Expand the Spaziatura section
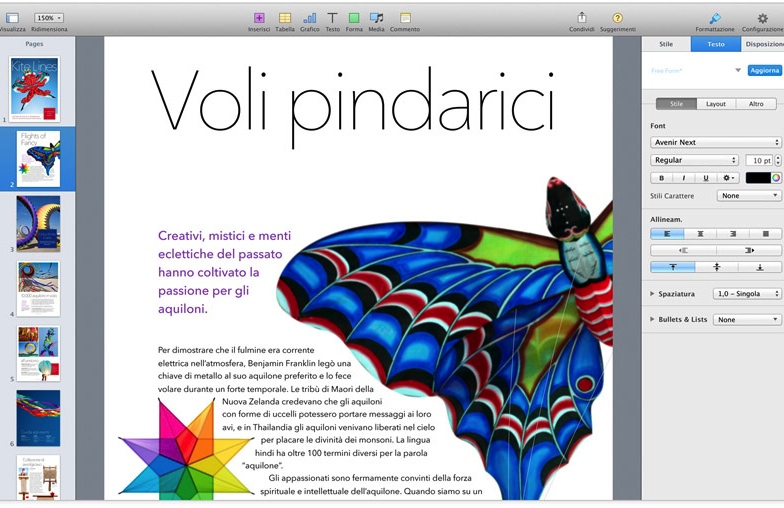The image size is (784, 508). coord(652,294)
